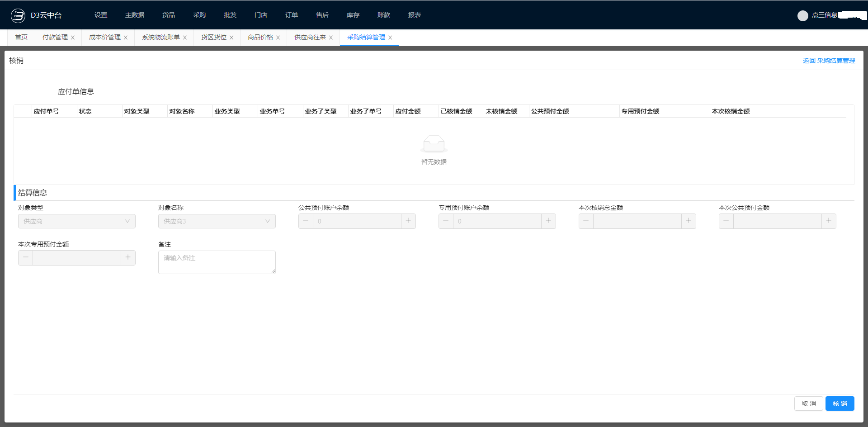This screenshot has height=427, width=868.
Task: Decrease 本次公共预付金额 with minus button
Action: (x=726, y=221)
